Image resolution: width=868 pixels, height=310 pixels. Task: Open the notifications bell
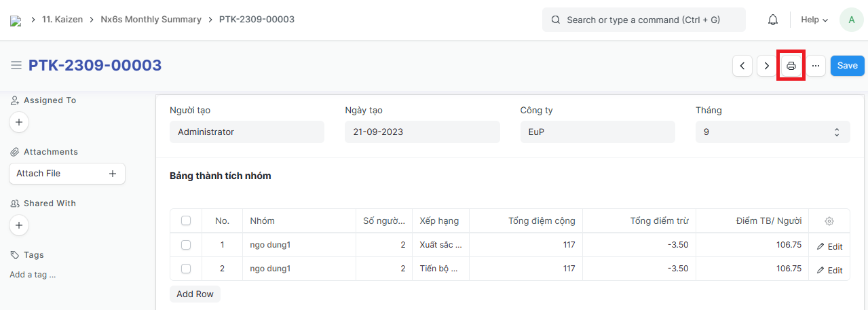tap(772, 20)
